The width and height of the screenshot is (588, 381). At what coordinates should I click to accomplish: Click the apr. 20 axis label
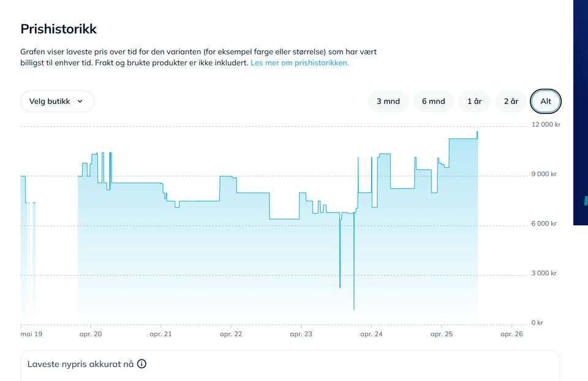[91, 334]
